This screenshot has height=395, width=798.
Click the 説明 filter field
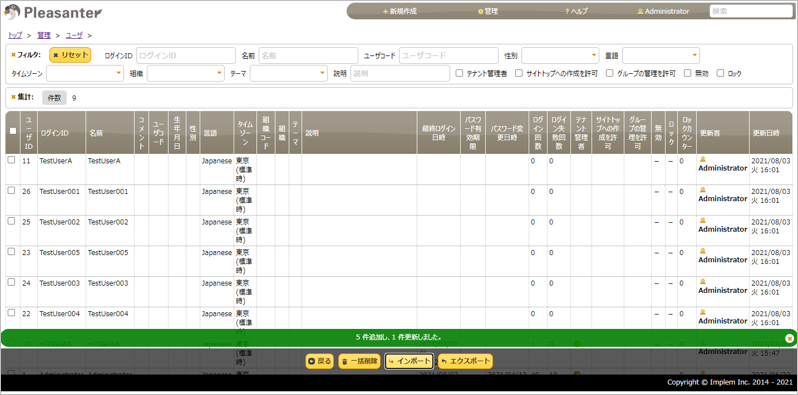pos(400,74)
